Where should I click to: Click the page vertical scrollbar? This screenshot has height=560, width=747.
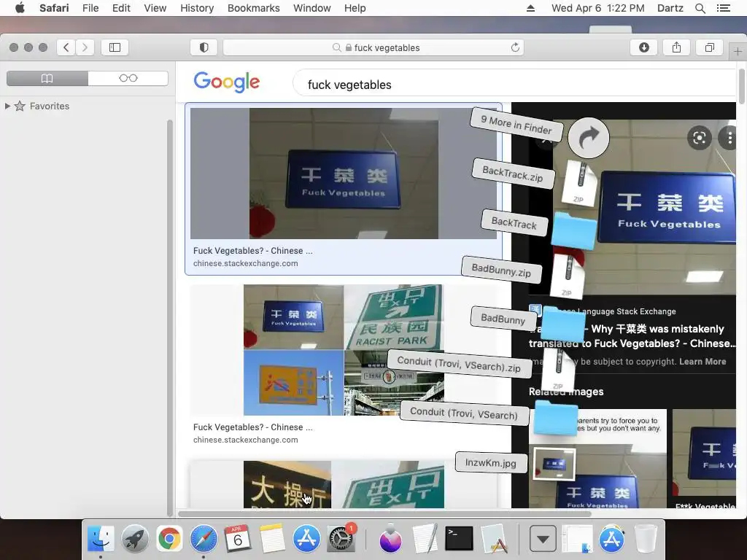[x=741, y=86]
